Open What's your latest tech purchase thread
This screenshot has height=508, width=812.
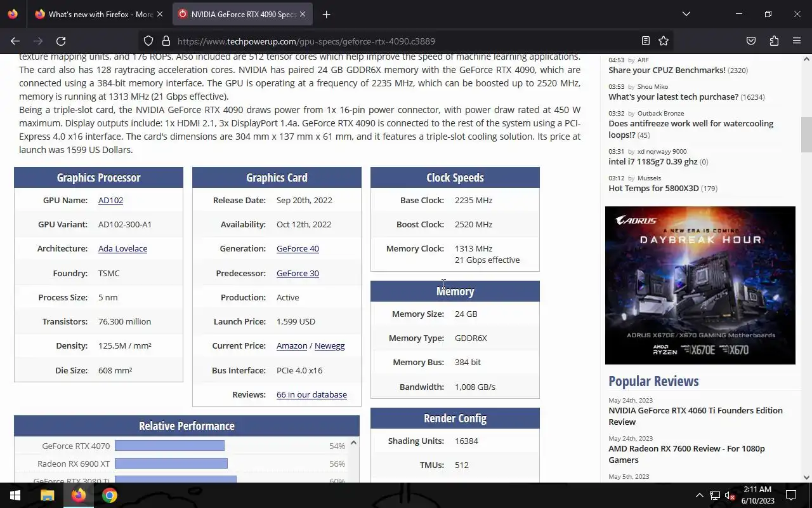(673, 97)
